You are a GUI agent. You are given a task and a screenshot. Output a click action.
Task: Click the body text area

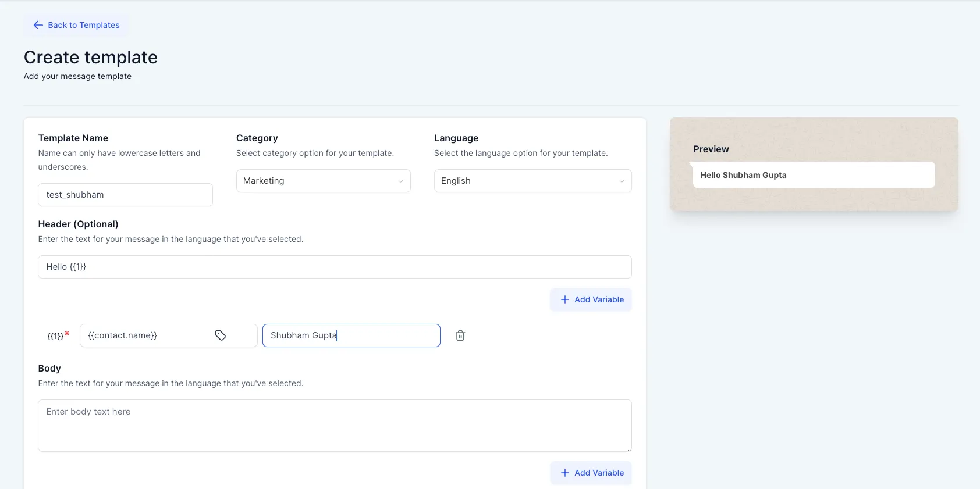[x=335, y=426]
